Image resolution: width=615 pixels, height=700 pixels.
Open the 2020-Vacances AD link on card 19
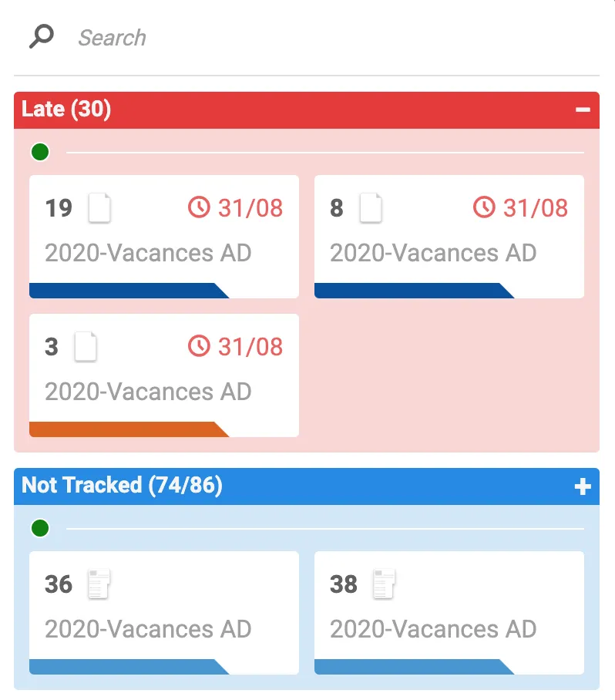pos(148,253)
